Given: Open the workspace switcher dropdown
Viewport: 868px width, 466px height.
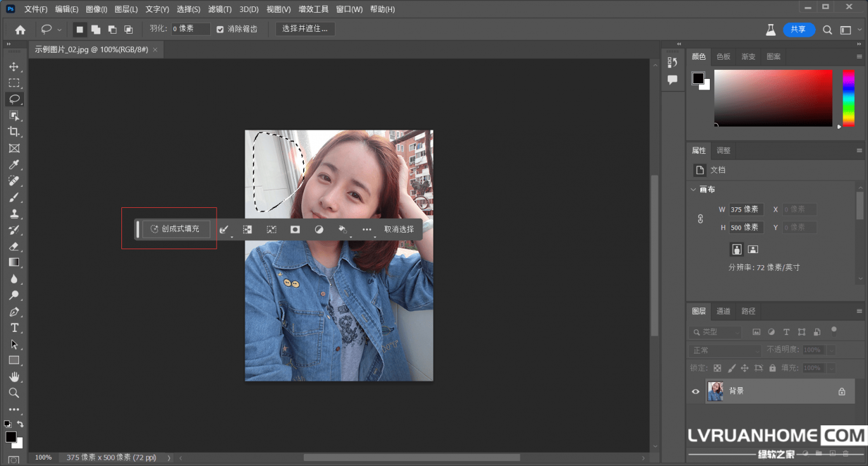Looking at the screenshot, I should 846,29.
